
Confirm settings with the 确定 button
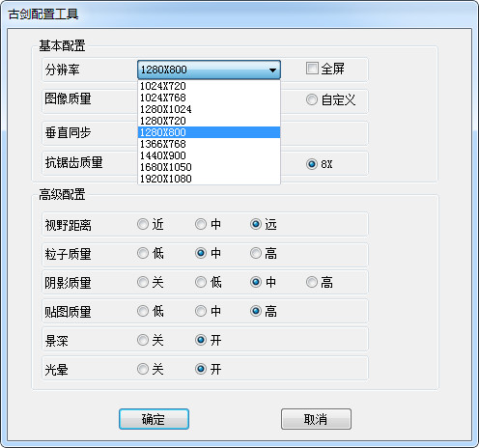coord(154,419)
